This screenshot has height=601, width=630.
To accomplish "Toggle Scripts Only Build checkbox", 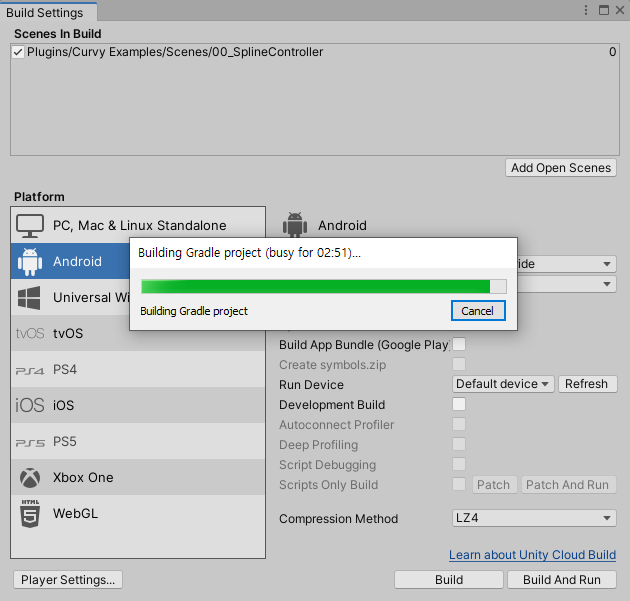I will 459,484.
